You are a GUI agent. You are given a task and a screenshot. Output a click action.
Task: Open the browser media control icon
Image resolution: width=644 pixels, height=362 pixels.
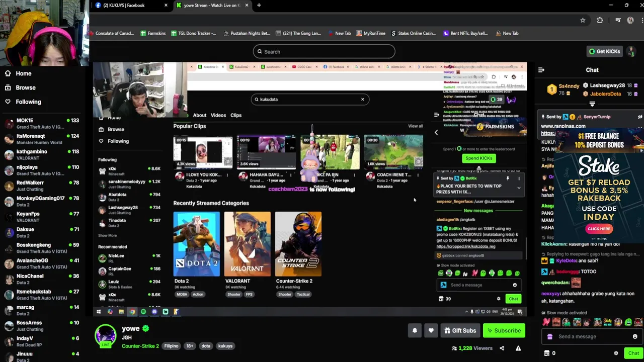[618, 20]
